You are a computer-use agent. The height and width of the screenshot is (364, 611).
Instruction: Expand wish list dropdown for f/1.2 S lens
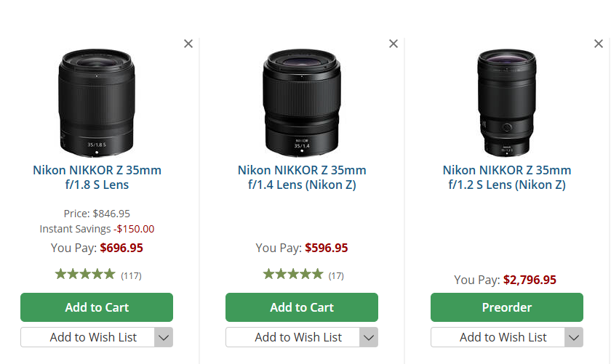click(575, 337)
